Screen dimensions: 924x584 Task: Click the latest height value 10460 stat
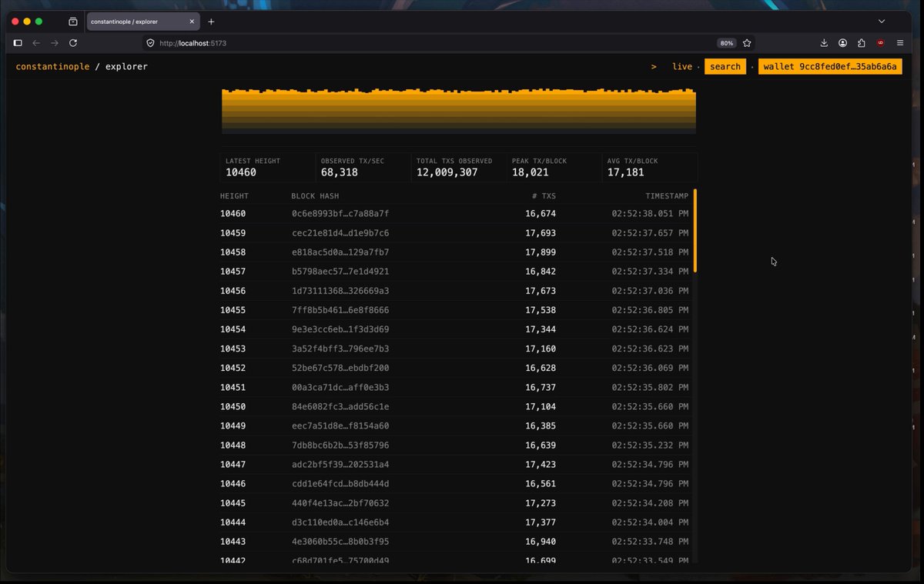click(241, 172)
